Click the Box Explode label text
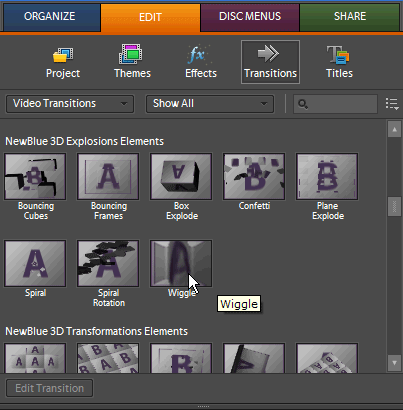The image size is (403, 410). coord(182,211)
